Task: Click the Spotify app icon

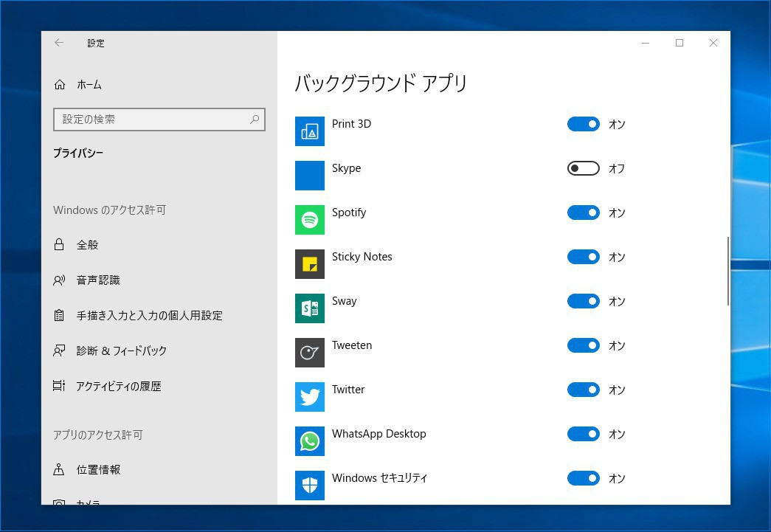Action: [x=310, y=220]
